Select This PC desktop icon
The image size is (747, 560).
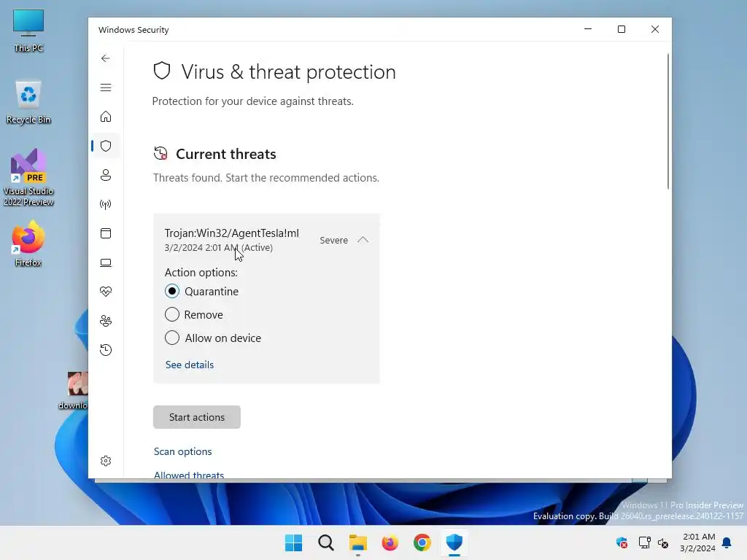click(28, 31)
